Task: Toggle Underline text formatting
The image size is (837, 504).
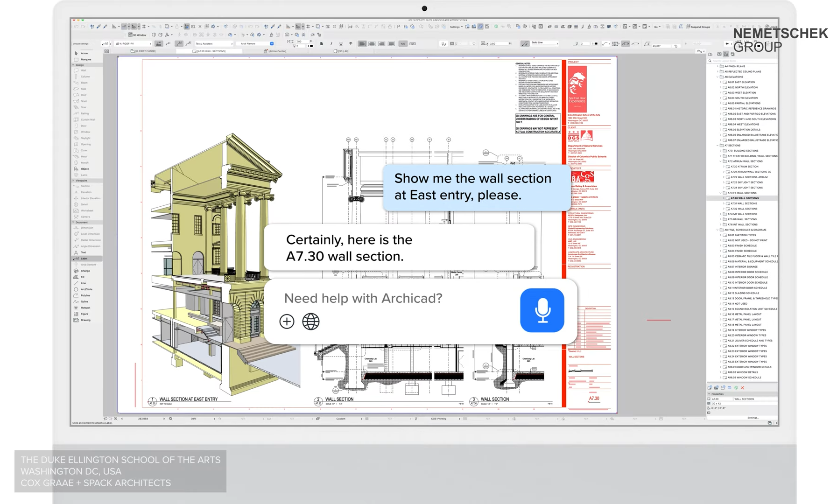Action: (x=341, y=44)
